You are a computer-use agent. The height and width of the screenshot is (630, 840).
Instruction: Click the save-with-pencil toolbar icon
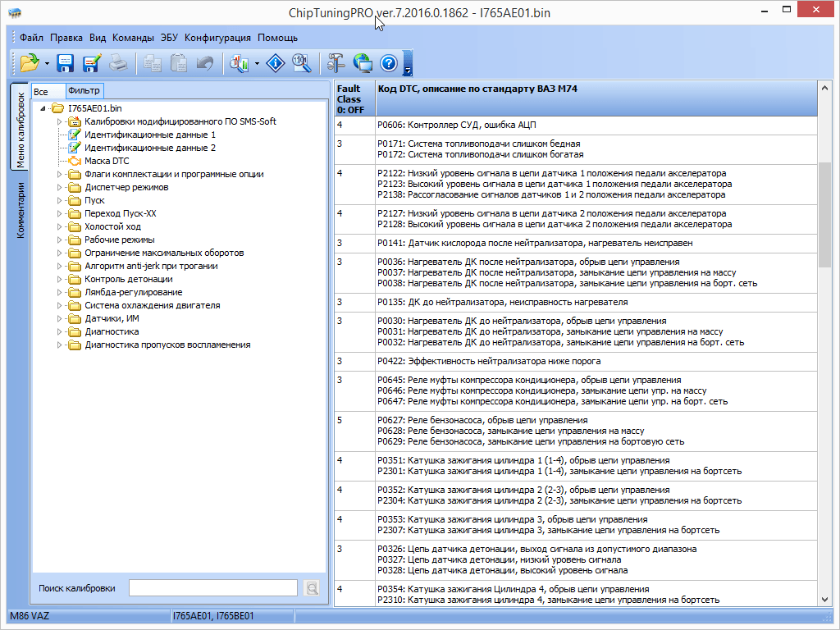click(91, 63)
